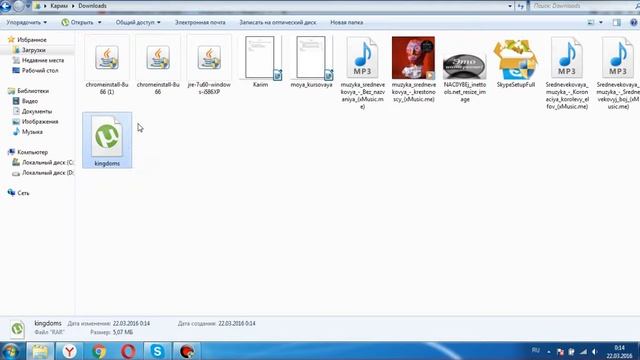Toggle the preview pane icon
The height and width of the screenshot is (360, 640).
(617, 22)
